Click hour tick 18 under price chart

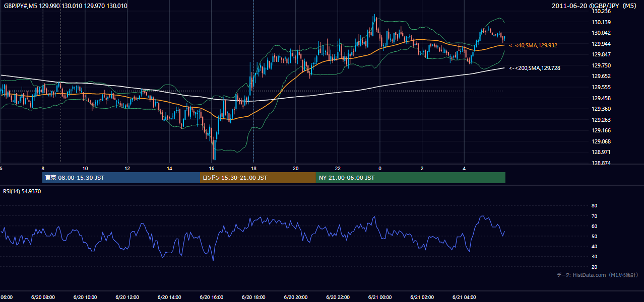[253, 168]
